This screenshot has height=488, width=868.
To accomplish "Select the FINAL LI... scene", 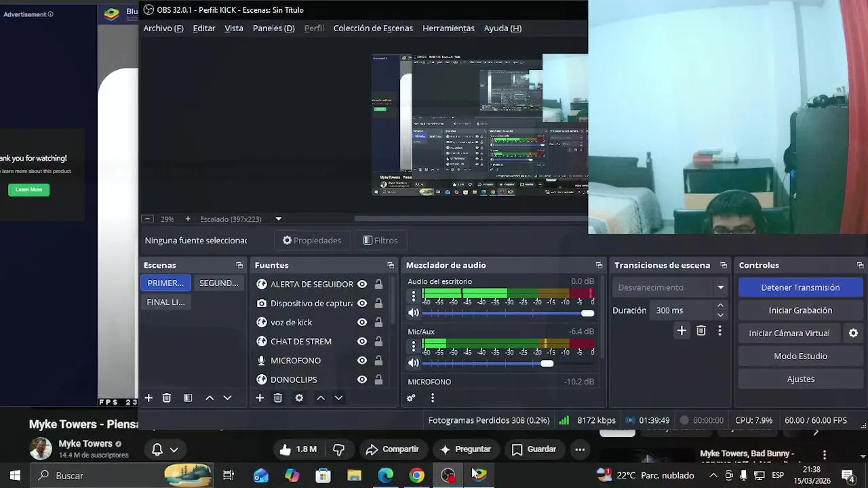I will [165, 302].
